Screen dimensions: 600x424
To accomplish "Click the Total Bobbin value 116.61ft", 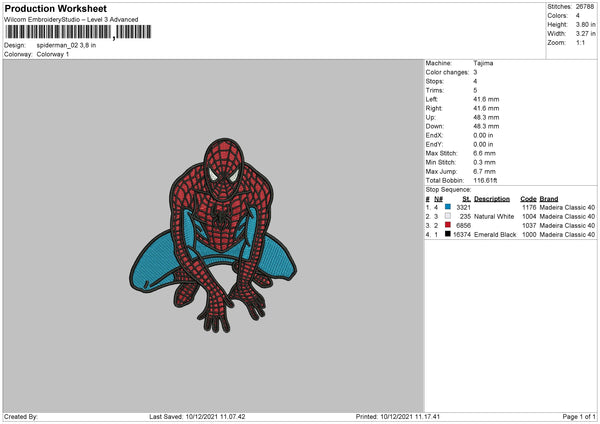I will click(485, 181).
